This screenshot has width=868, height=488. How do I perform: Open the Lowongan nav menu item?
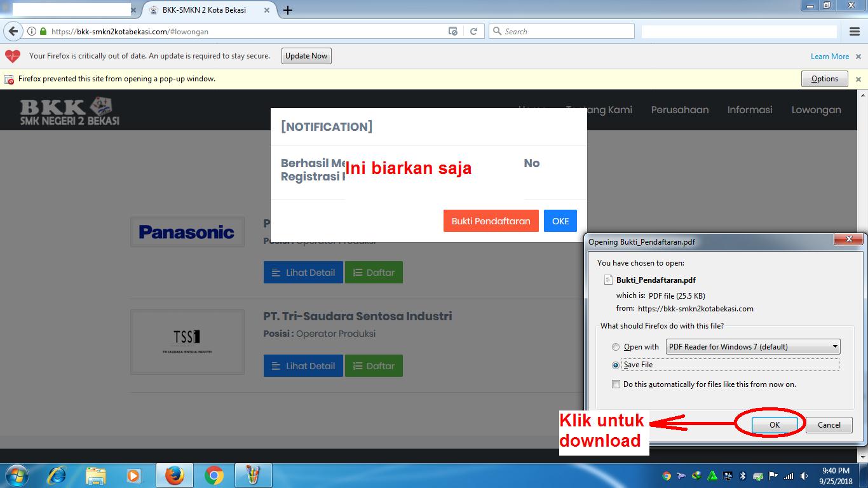[x=817, y=110]
